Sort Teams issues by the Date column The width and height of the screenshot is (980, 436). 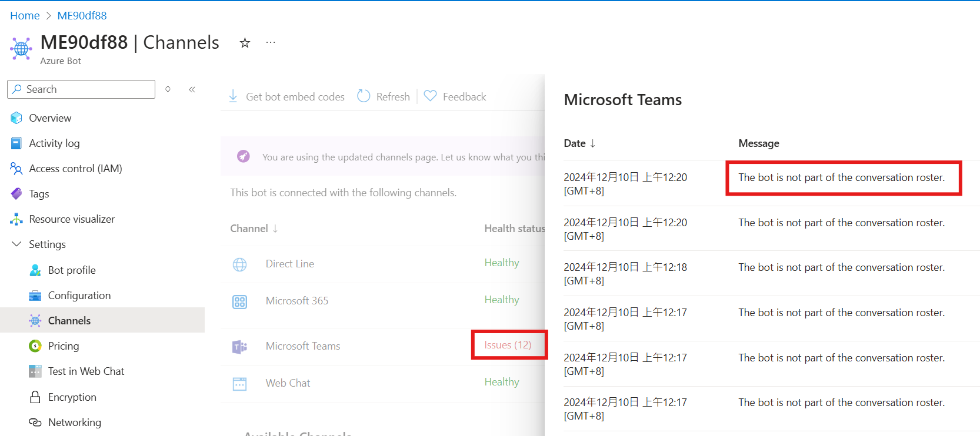[579, 143]
